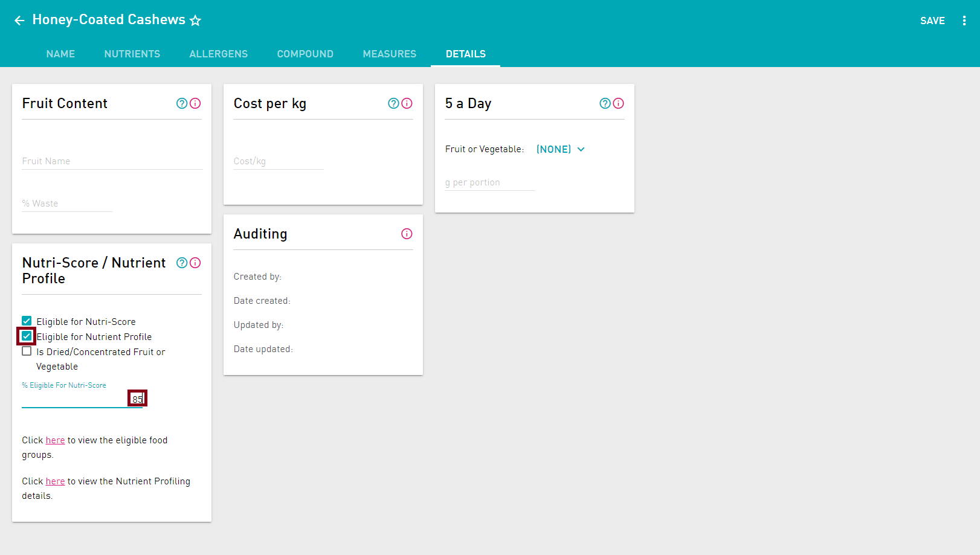
Task: Focus the % Waste field
Action: (67, 204)
